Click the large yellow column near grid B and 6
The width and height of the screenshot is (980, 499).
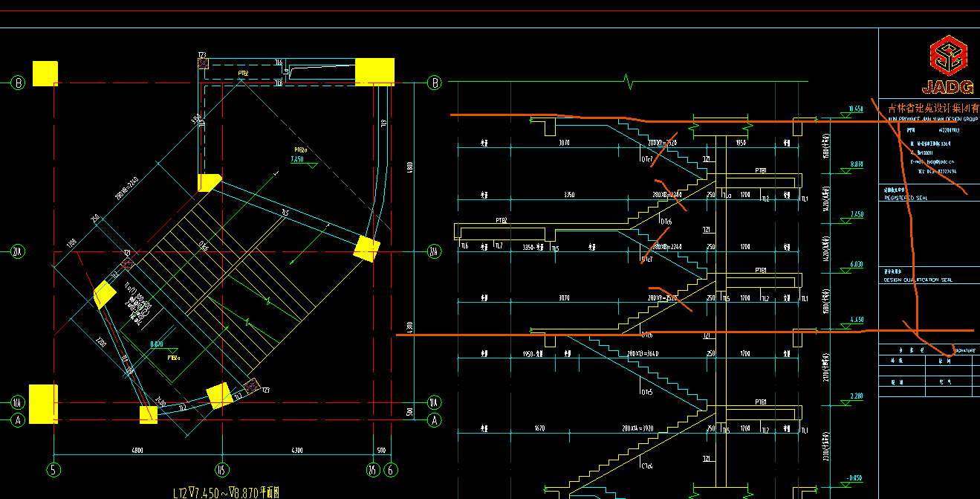tap(374, 71)
